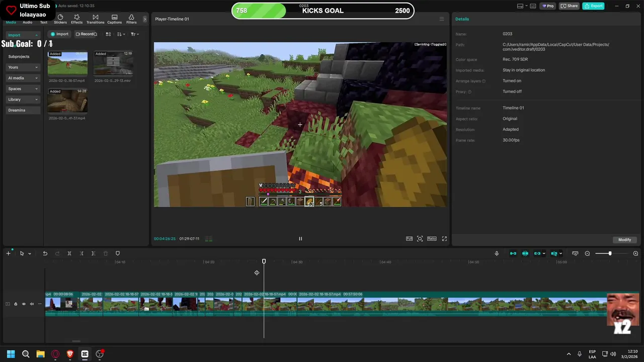Undo the last edit
This screenshot has width=644, height=362.
[45, 253]
